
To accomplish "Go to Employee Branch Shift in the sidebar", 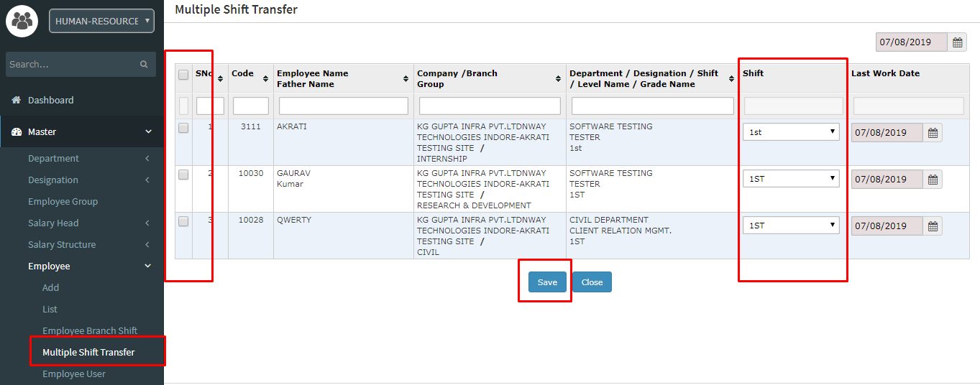I will coord(90,330).
